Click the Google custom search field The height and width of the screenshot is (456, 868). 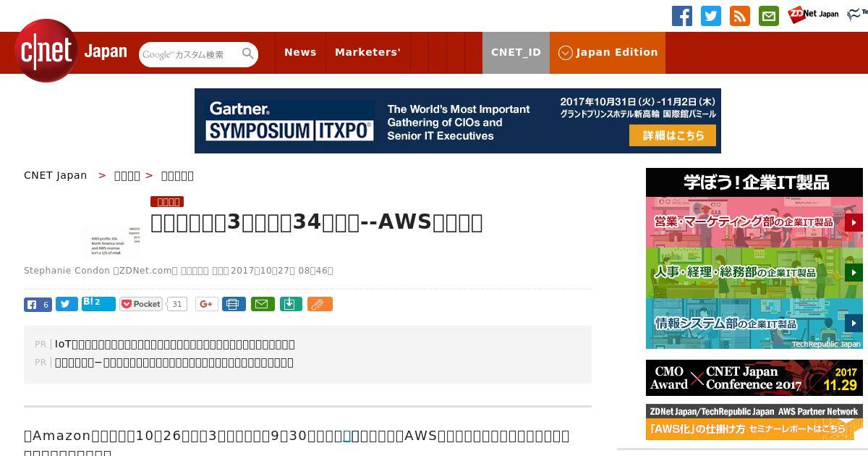[190, 54]
